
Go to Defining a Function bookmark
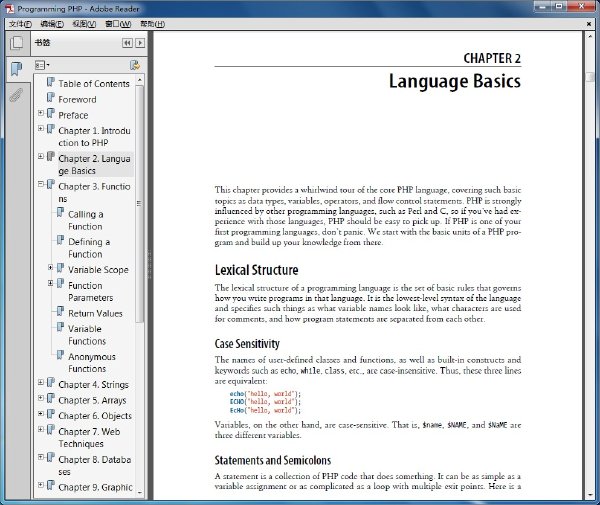[89, 248]
